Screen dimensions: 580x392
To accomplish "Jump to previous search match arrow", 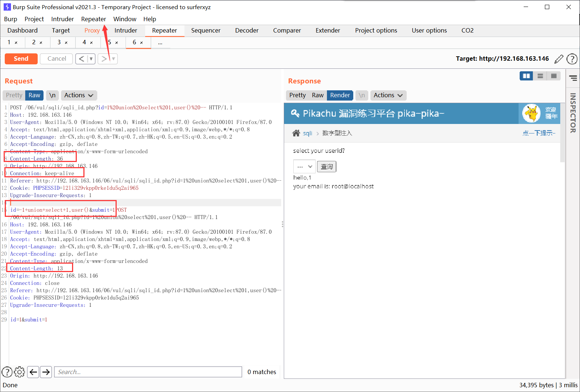I will click(33, 372).
